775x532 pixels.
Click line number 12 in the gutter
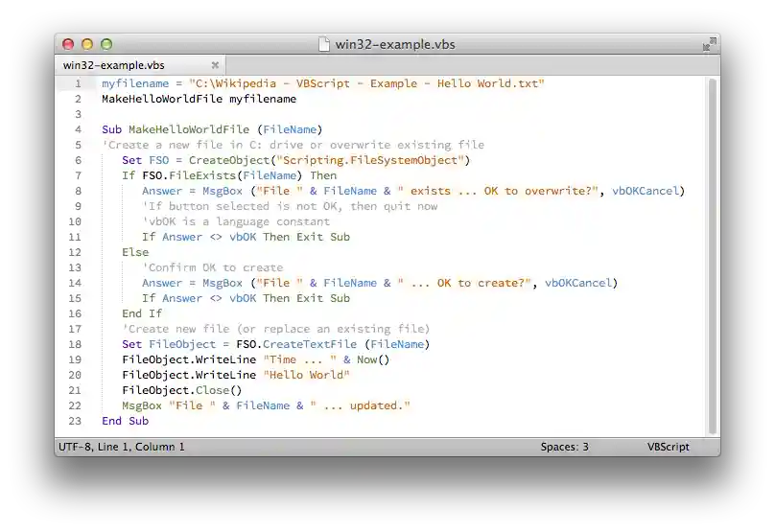pyautogui.click(x=75, y=252)
